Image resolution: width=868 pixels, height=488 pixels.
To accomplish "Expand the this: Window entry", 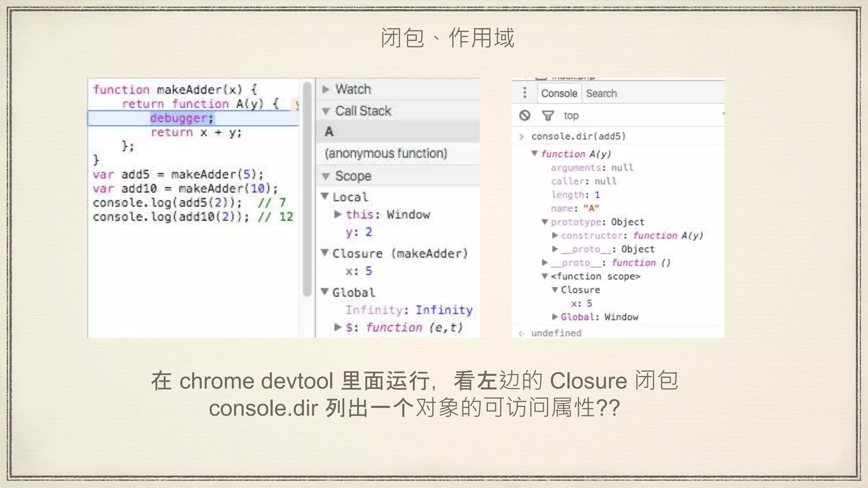I will coord(338,214).
